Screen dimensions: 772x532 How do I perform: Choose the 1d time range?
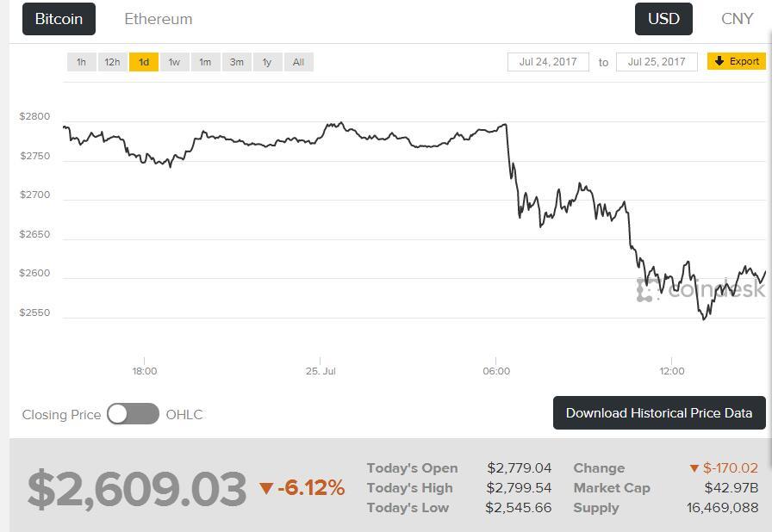tap(144, 62)
